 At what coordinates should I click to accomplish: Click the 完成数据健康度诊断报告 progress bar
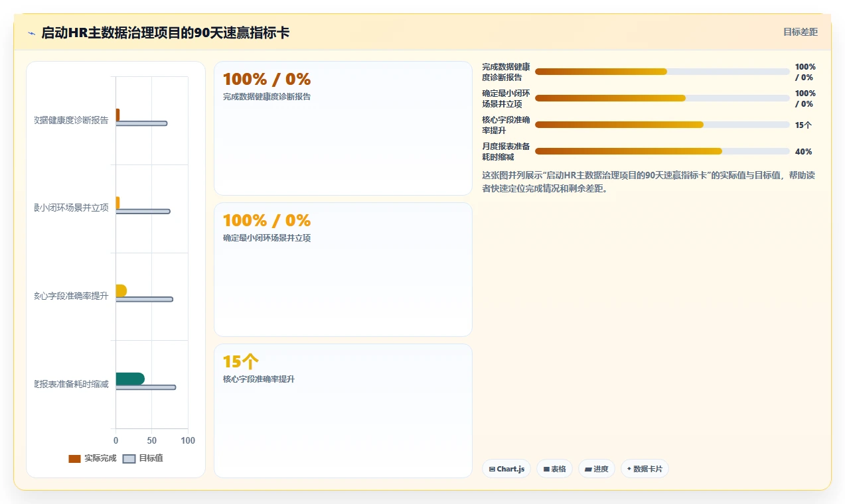click(x=662, y=72)
